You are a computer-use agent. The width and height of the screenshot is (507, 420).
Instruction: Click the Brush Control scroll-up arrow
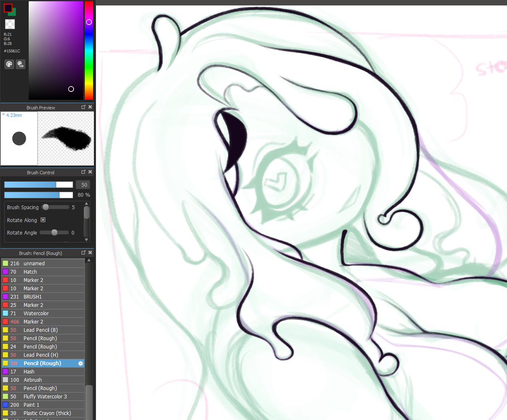(86, 204)
